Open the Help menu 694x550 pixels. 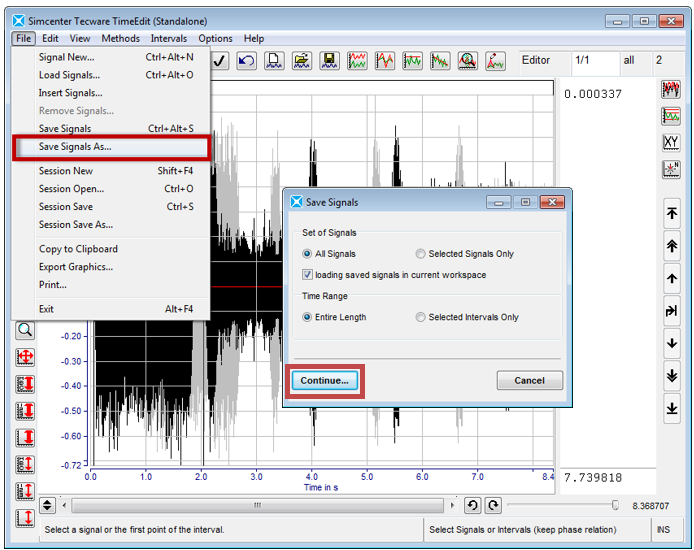click(254, 38)
